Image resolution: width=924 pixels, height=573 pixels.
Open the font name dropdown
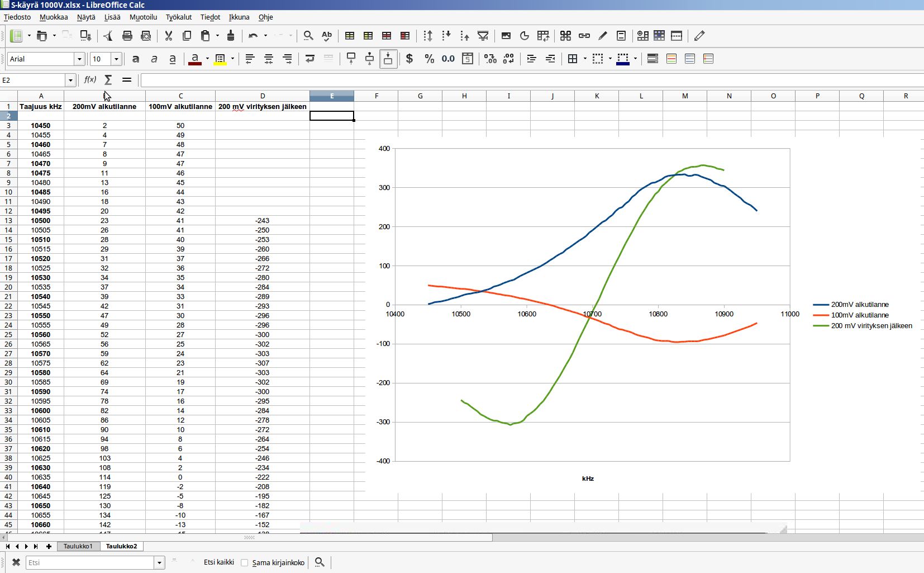[x=79, y=59]
